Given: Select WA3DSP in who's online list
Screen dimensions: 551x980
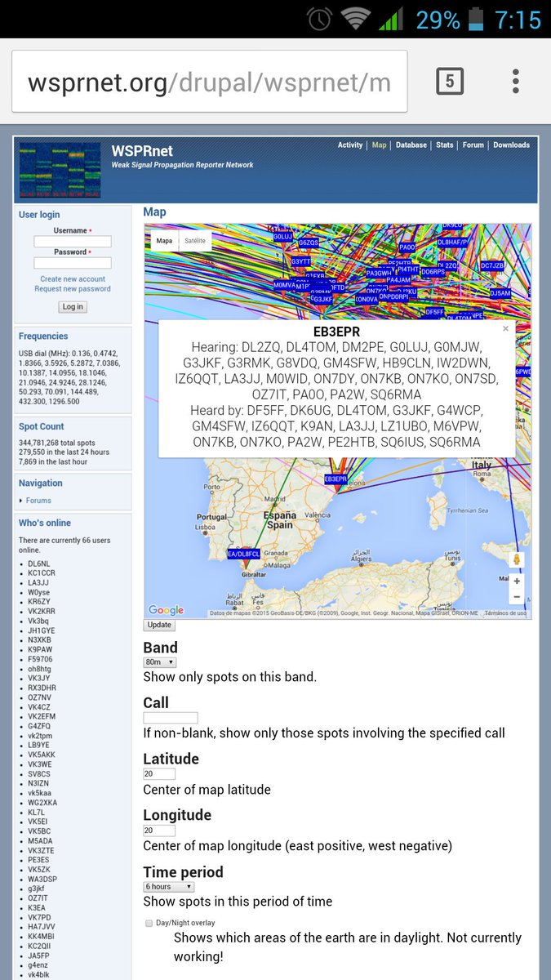Looking at the screenshot, I should coord(41,879).
